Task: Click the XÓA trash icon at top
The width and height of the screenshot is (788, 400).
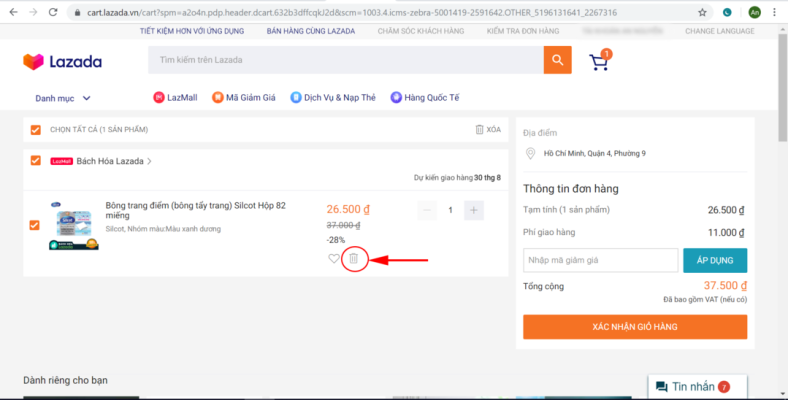Action: point(479,130)
